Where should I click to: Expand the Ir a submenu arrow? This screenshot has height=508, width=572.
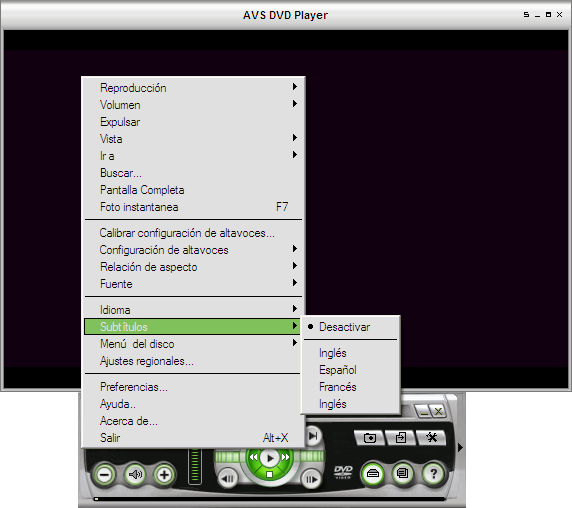295,155
